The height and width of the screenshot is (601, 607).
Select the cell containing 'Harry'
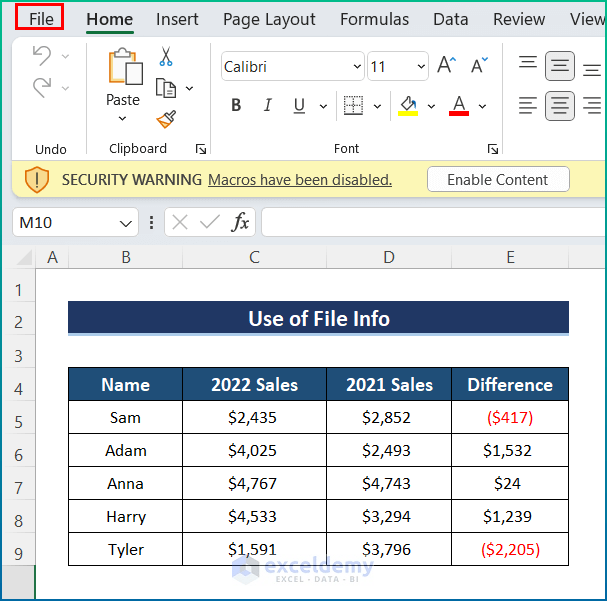[x=125, y=516]
